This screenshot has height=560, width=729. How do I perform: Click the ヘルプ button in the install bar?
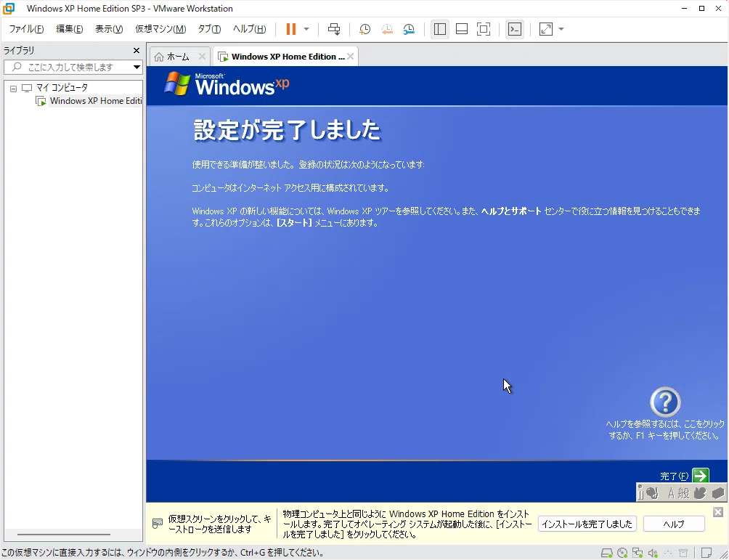click(674, 524)
